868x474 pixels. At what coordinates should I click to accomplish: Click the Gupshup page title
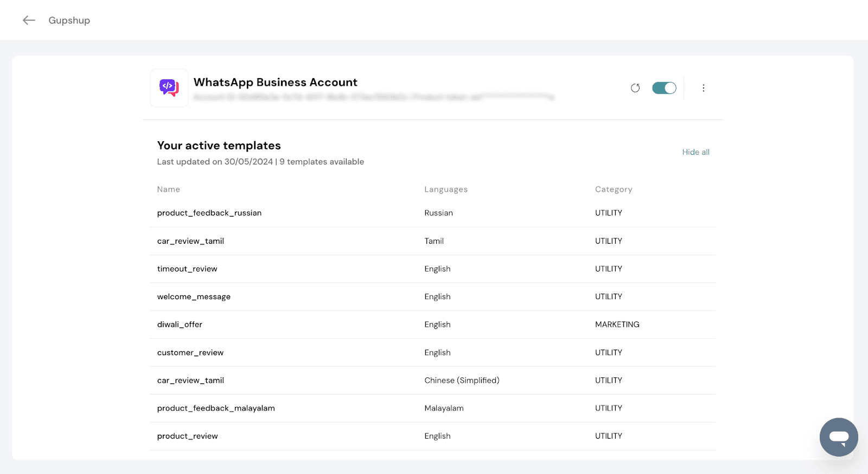[x=69, y=20]
